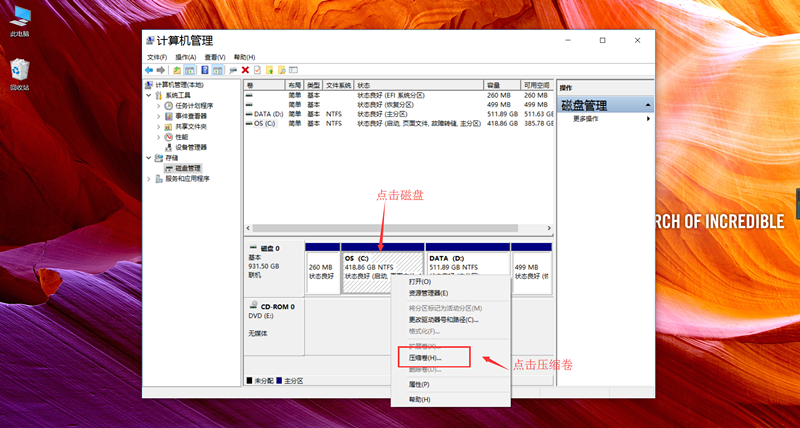Select the CD-ROM 0 drive label
Screen dimensions: 800x428
pyautogui.click(x=274, y=326)
